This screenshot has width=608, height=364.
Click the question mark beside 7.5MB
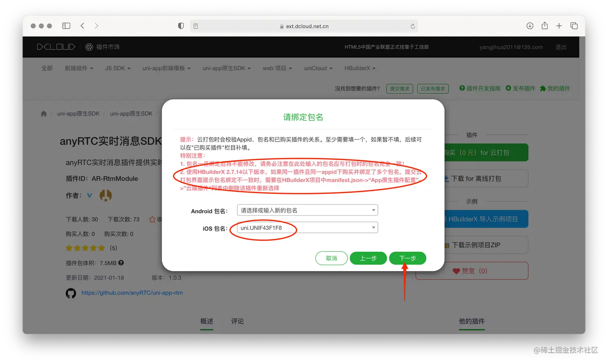click(121, 263)
